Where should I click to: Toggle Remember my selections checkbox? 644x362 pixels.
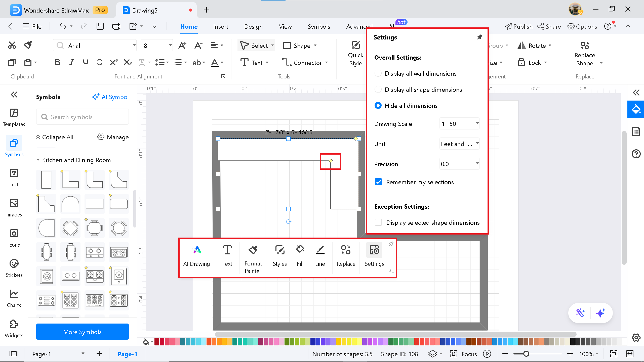[378, 182]
